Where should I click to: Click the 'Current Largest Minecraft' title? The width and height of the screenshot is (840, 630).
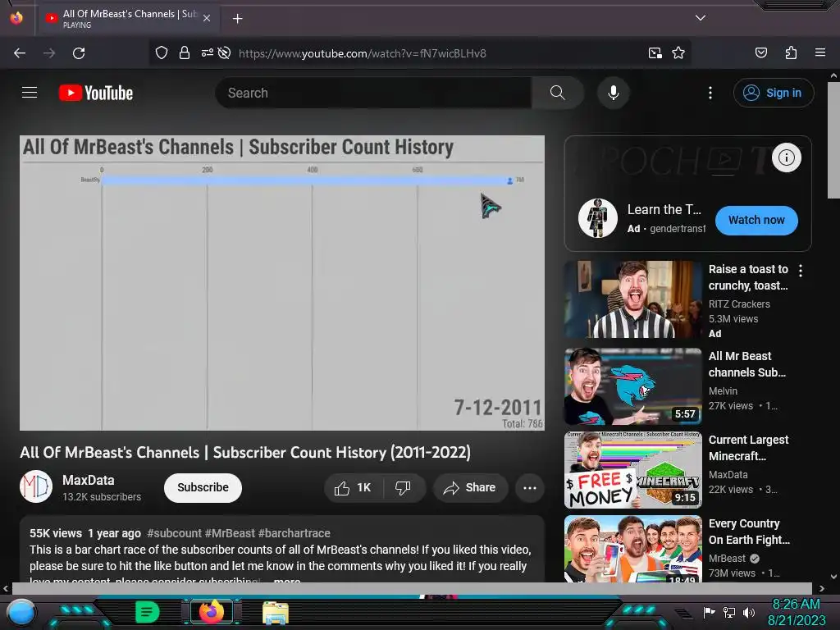[x=748, y=448]
